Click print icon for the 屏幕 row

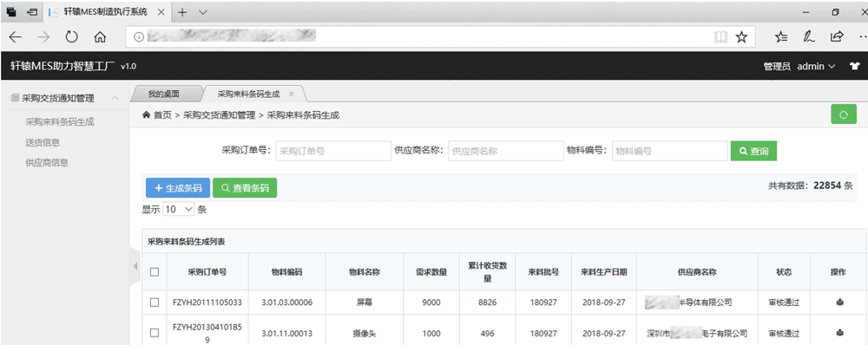[838, 303]
